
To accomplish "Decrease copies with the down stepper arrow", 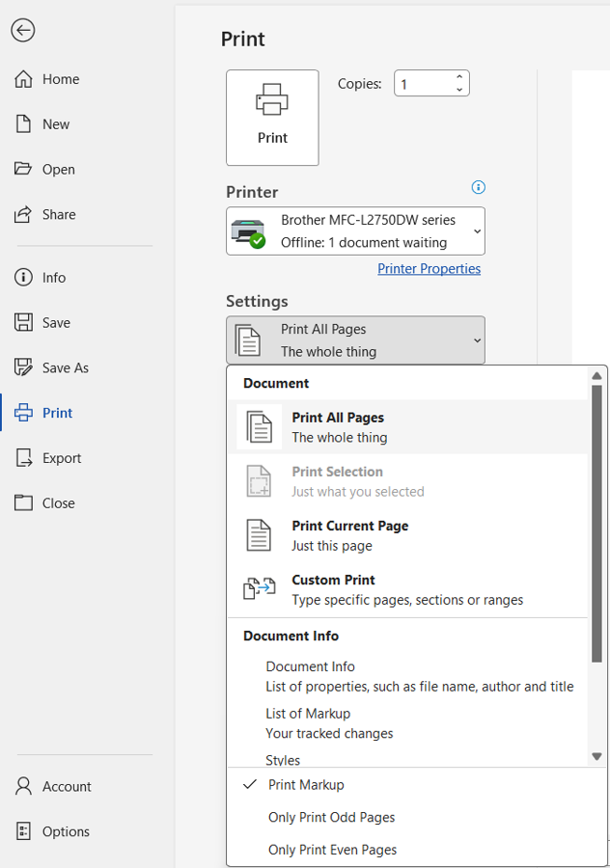I will (459, 89).
